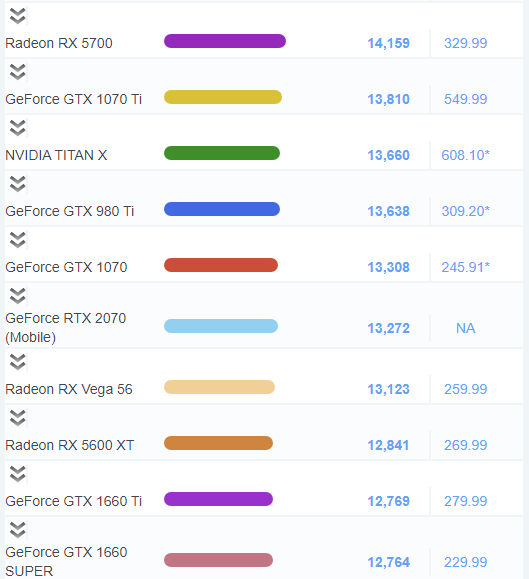
Task: Expand chevron above GeForce GTX 1660 Ti
Action: pyautogui.click(x=17, y=474)
